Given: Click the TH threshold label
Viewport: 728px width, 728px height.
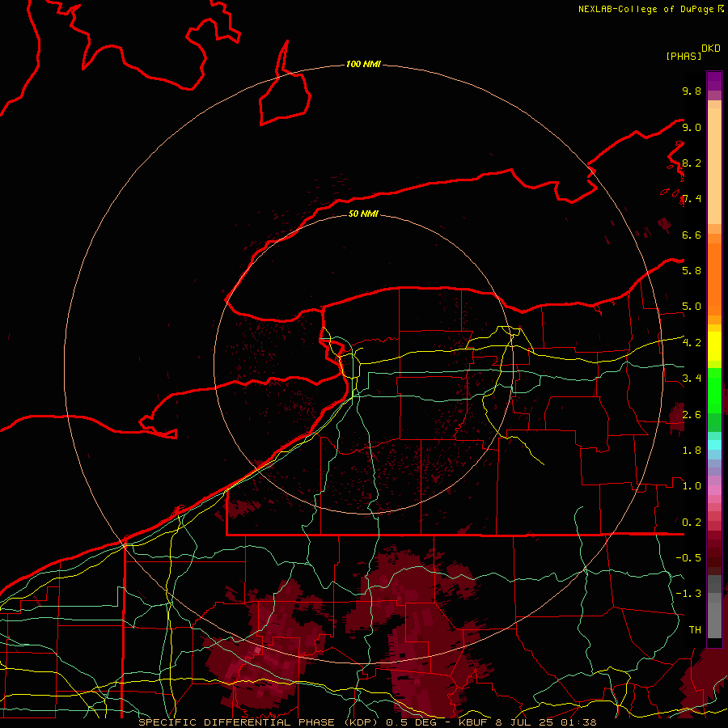Looking at the screenshot, I should coord(695,630).
